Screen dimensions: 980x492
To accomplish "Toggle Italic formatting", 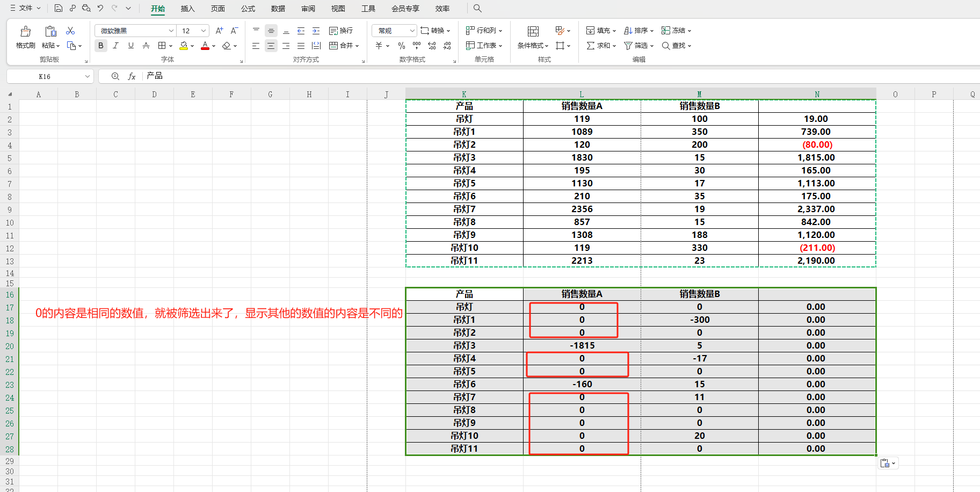I will click(x=116, y=46).
